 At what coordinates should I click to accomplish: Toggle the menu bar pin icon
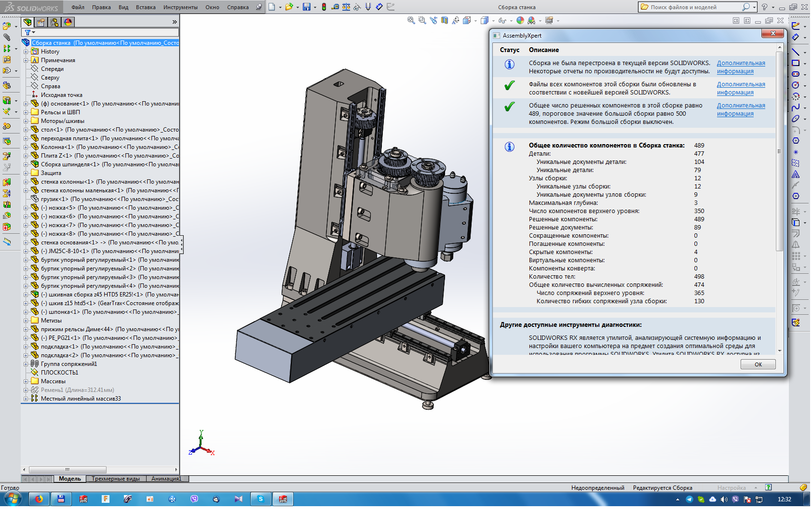point(259,7)
